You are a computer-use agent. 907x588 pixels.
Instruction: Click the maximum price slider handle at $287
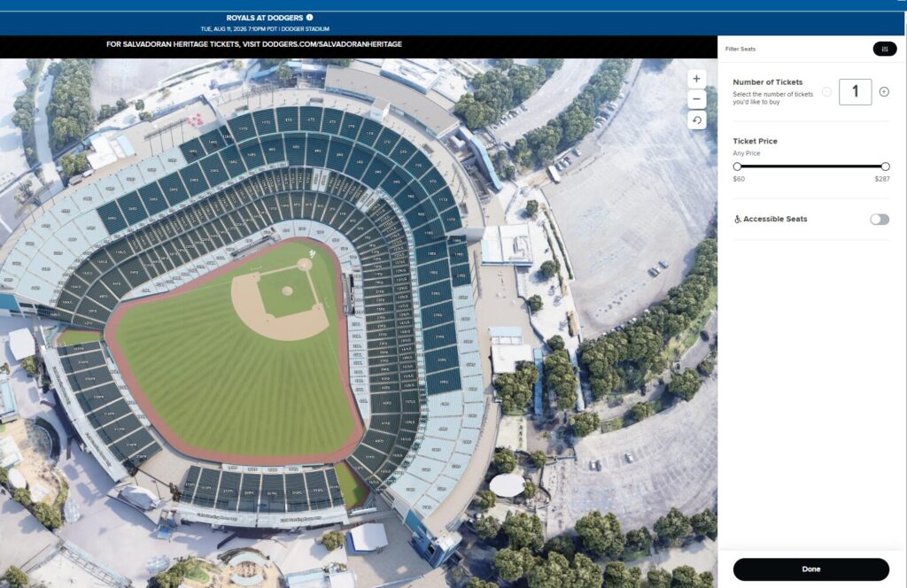(x=885, y=166)
